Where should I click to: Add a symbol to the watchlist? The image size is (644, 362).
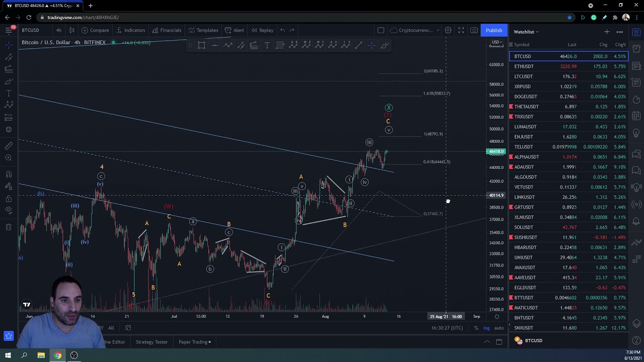(x=607, y=32)
